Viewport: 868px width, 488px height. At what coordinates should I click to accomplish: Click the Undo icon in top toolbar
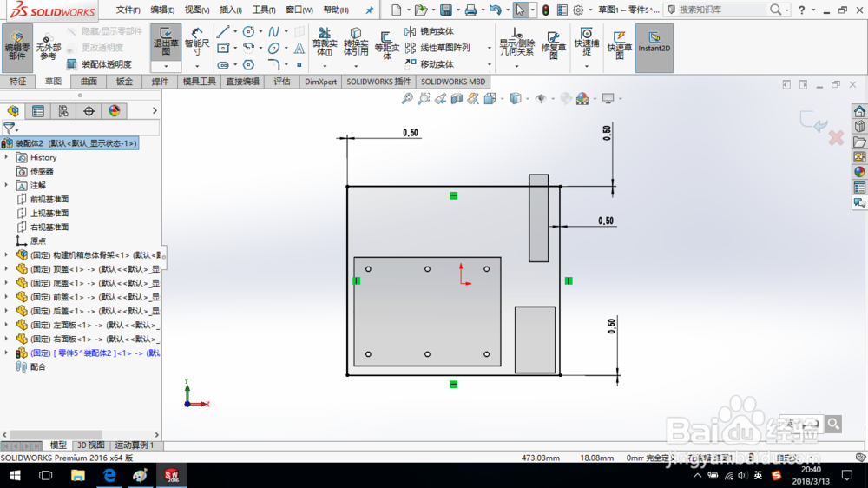coord(495,10)
